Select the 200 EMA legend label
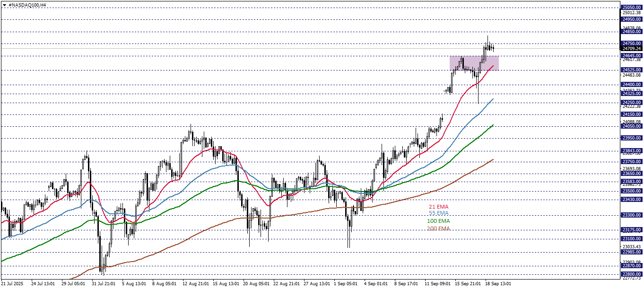 click(x=438, y=228)
